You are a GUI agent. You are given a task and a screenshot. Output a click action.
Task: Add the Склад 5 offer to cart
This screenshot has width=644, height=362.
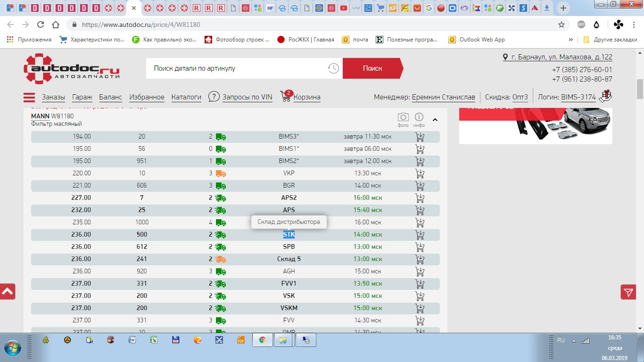pyautogui.click(x=420, y=259)
